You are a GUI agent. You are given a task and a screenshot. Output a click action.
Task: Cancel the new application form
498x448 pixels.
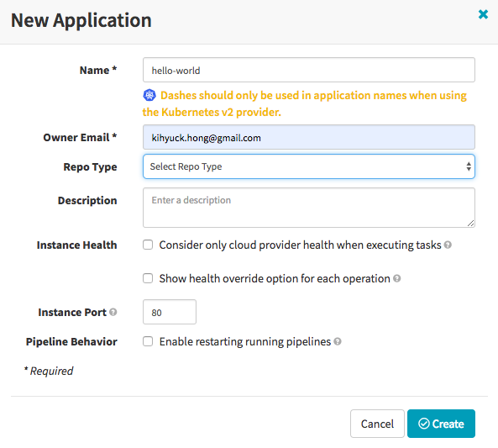(377, 424)
